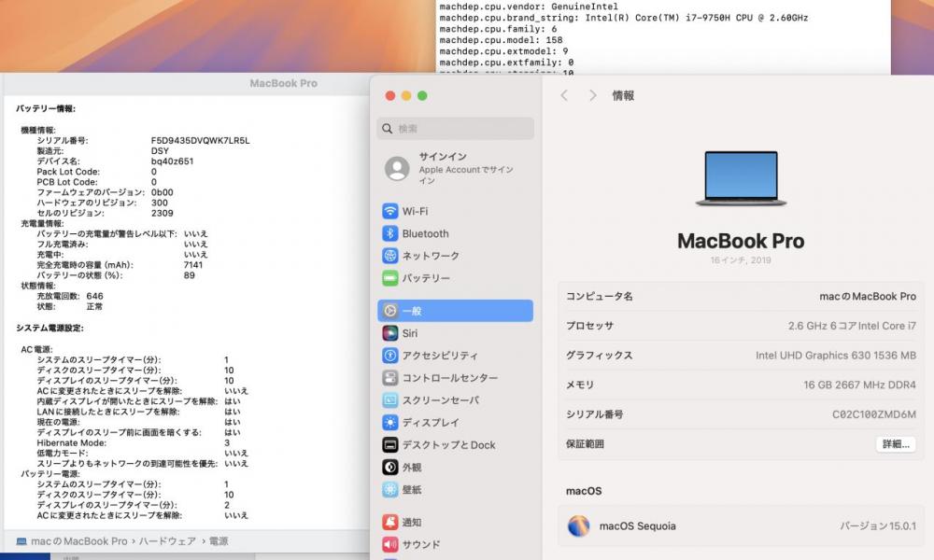Go back with the left chevron

click(564, 95)
